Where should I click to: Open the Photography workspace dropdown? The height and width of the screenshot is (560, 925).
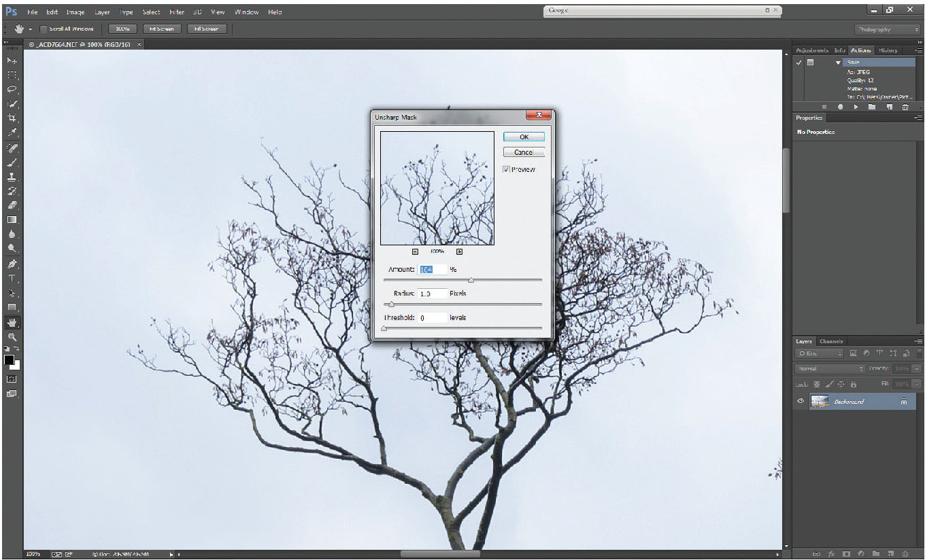pyautogui.click(x=887, y=29)
